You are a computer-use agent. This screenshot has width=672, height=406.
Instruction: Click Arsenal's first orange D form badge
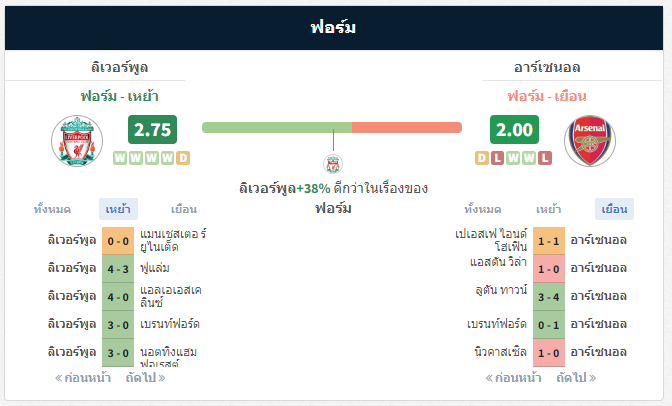click(x=482, y=158)
